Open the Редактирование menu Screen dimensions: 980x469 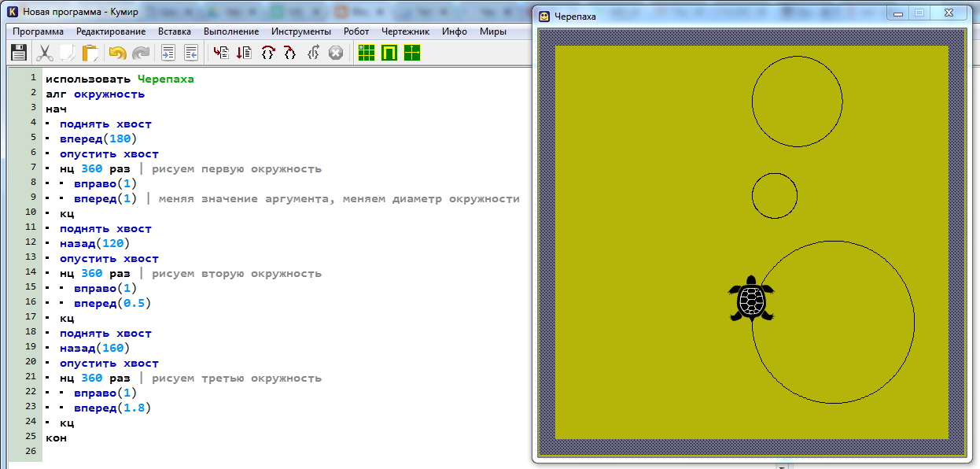coord(111,31)
